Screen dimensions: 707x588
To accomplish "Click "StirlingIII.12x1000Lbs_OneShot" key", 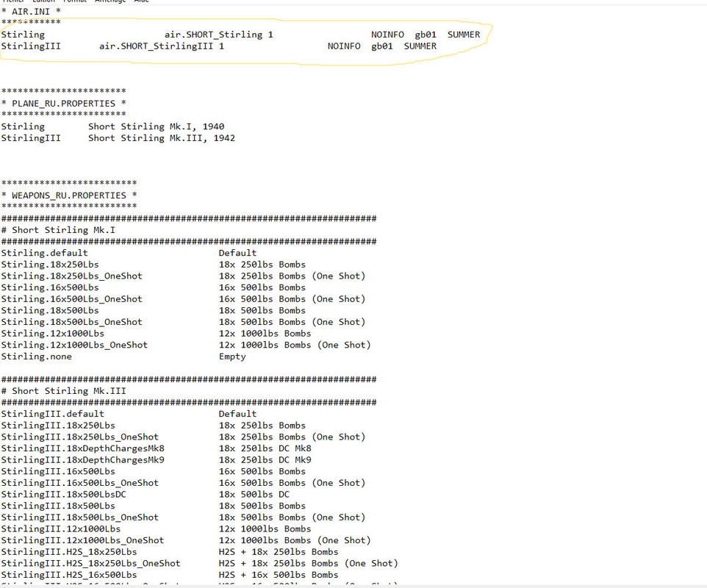I will (83, 541).
